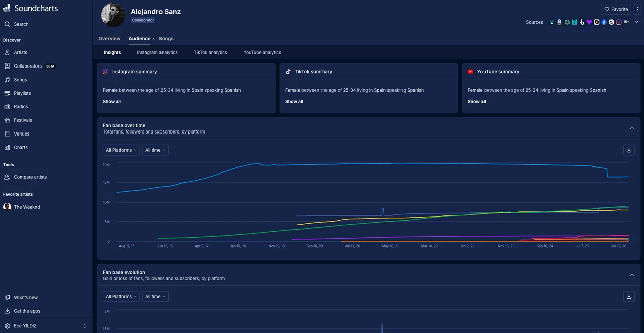Click the Jul 13, 26 date label
Viewport: 644px width, 333px height.
click(x=619, y=246)
